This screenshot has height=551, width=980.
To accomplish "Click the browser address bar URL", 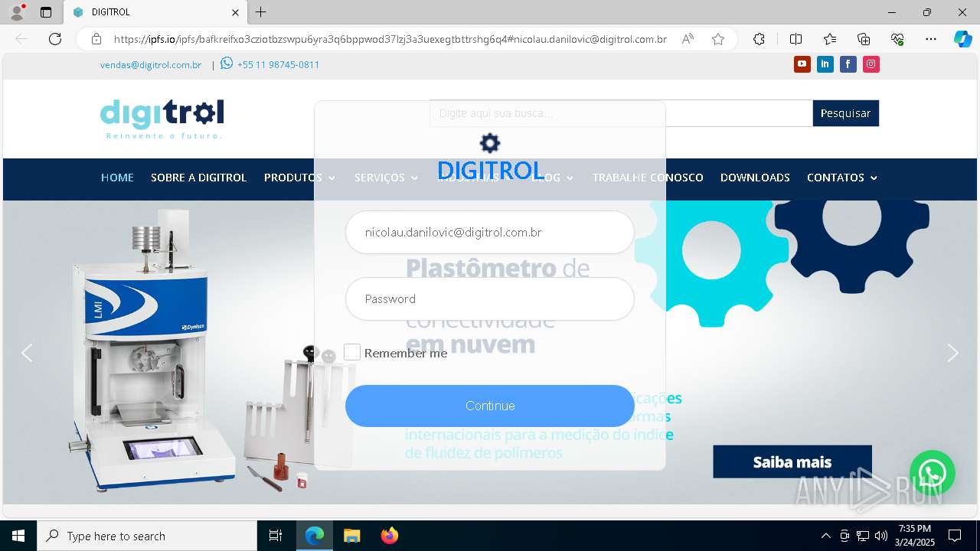I will [x=390, y=39].
